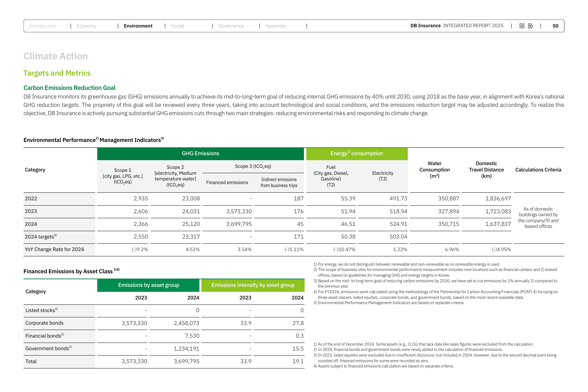Screen dimensions: 588x392
Task: Click the Emissions intensity by asset group header
Action: 253,285
